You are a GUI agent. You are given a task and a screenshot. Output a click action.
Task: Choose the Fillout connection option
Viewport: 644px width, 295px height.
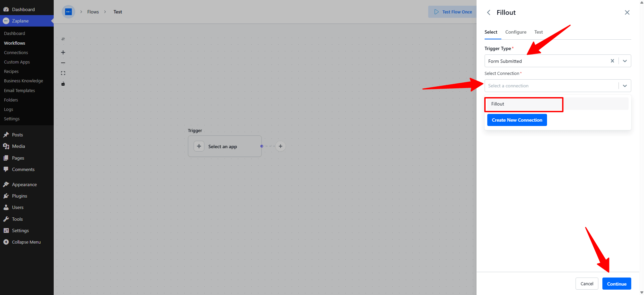[558, 104]
